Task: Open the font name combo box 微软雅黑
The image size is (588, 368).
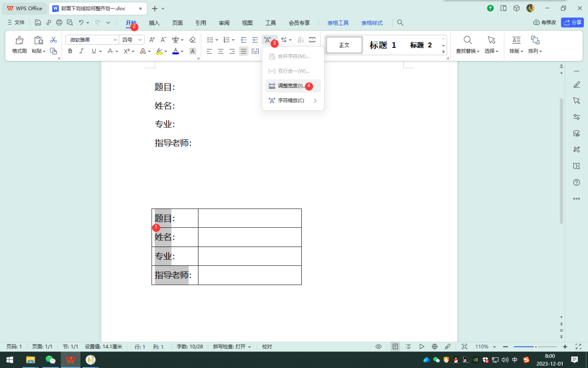Action: click(x=92, y=40)
